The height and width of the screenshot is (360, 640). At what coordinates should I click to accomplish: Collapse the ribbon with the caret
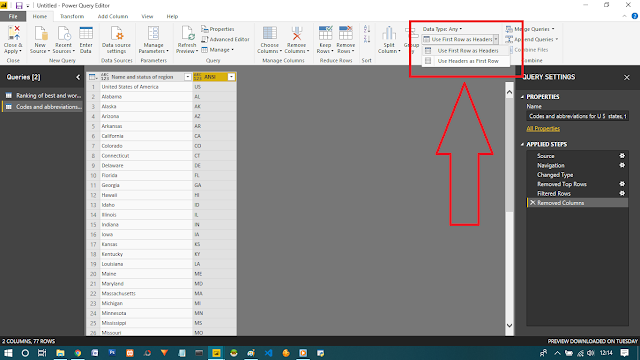624,16
